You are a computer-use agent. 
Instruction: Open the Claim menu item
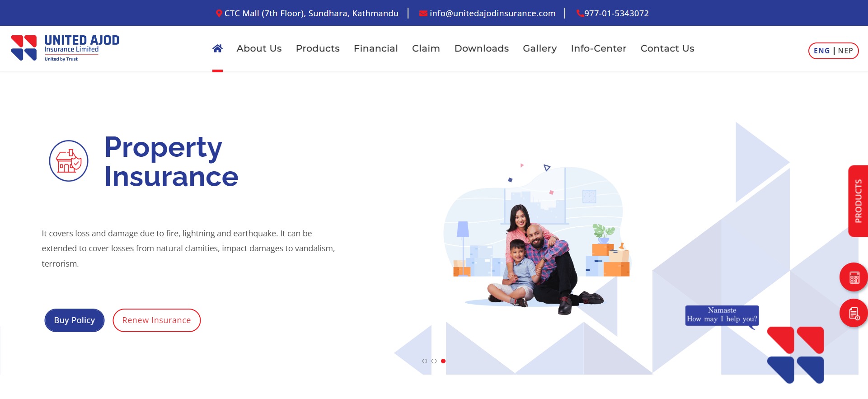point(426,48)
